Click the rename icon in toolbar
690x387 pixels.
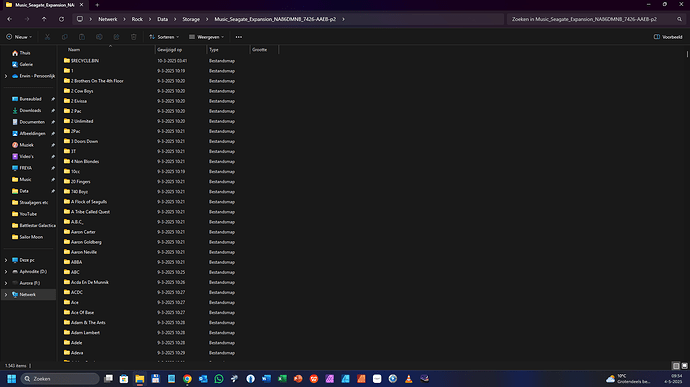[99, 37]
